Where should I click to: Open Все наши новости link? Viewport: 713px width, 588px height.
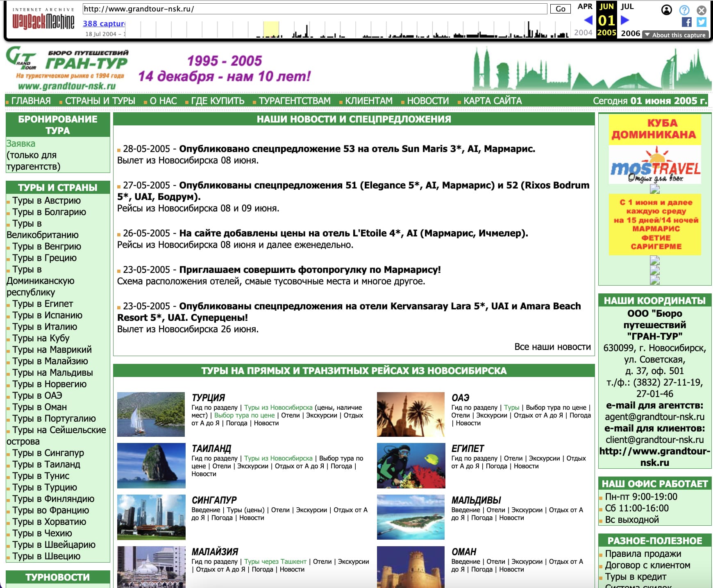(552, 347)
